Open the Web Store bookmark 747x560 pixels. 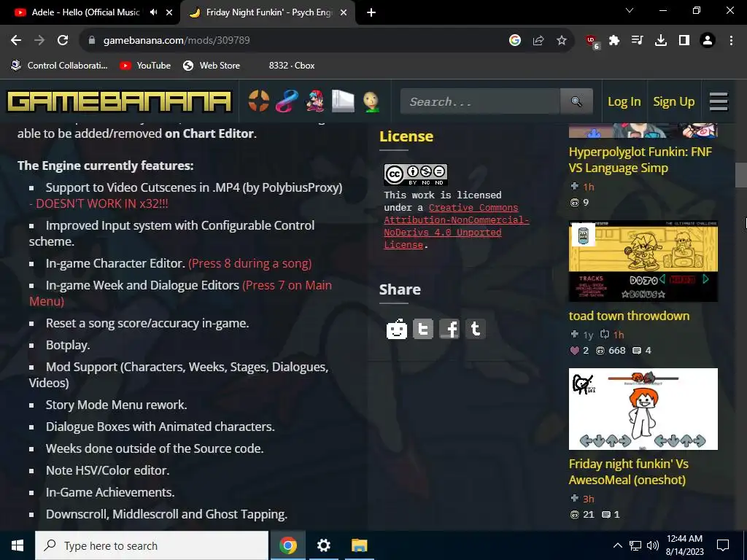click(212, 66)
